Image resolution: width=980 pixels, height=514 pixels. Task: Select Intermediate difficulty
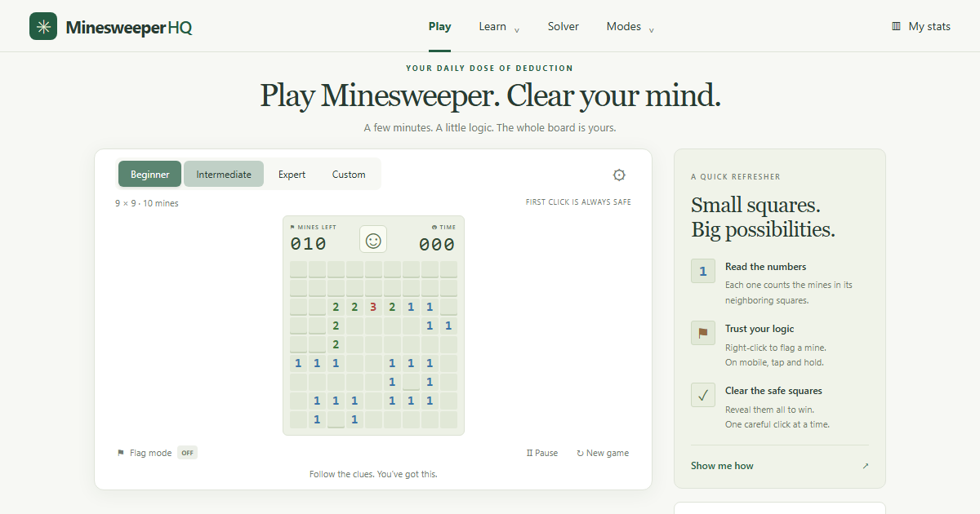[224, 174]
